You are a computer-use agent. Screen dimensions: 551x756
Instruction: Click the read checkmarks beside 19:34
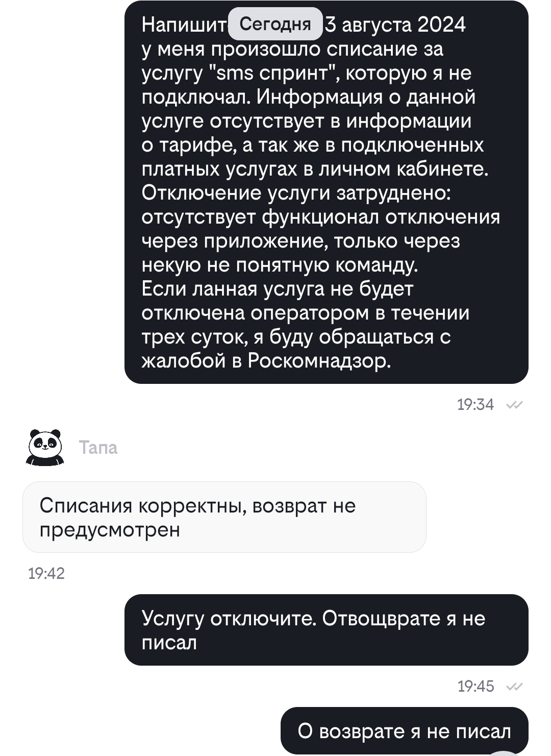[x=515, y=405]
